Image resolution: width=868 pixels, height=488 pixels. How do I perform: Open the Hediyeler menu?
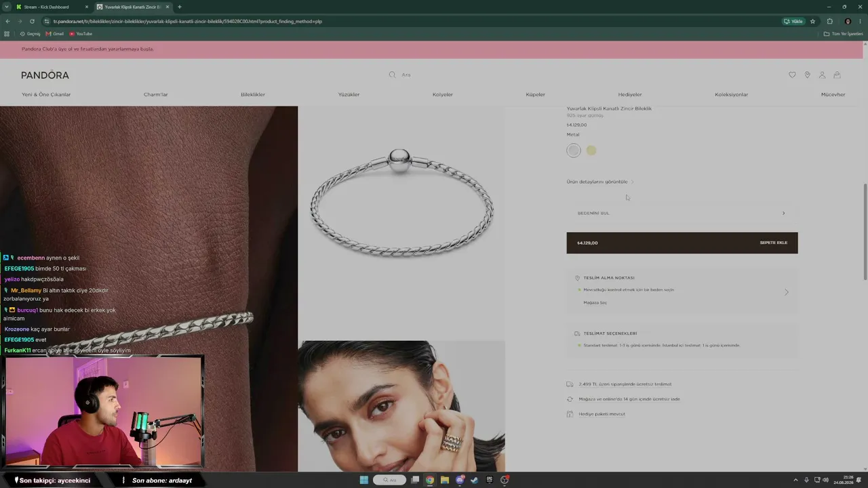pos(630,95)
